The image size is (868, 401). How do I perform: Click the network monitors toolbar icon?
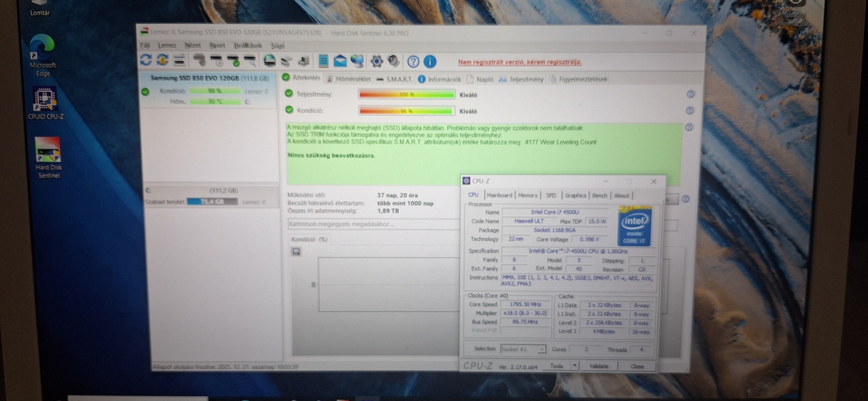click(357, 61)
